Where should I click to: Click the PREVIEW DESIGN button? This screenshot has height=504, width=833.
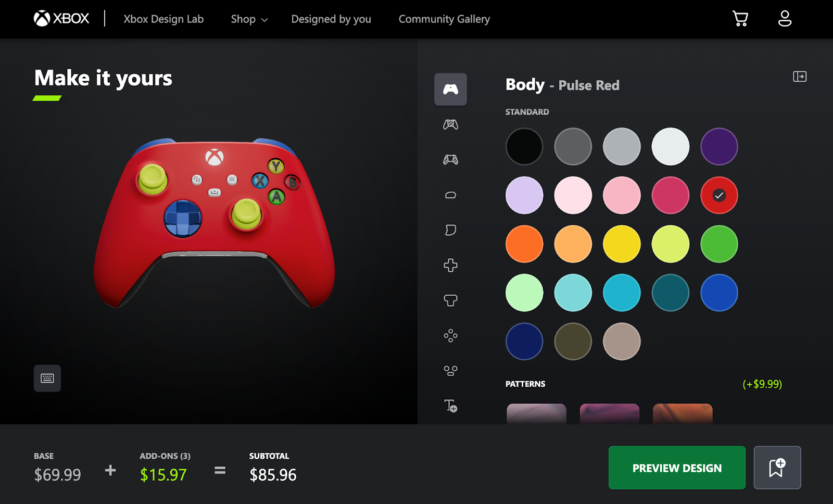677,468
